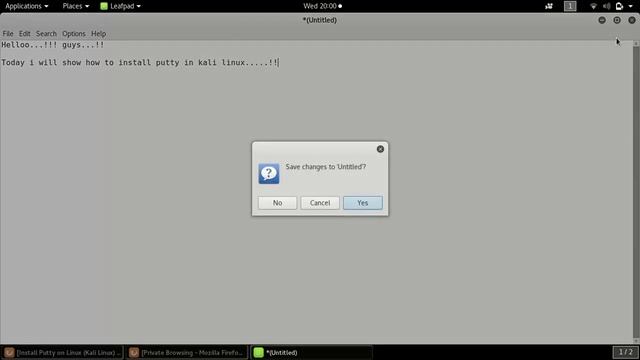Screen dimensions: 640x360
Task: Open the File menu in Leafpad
Action: point(8,33)
